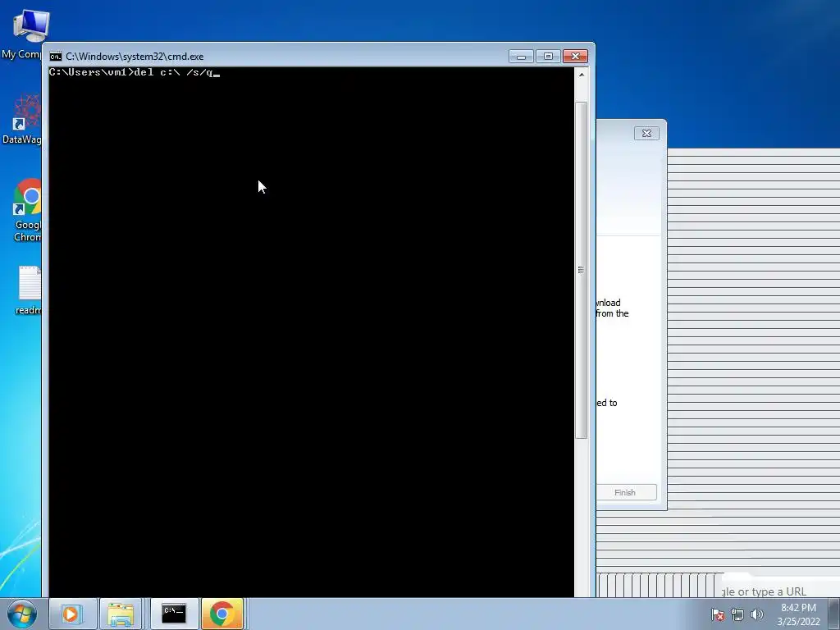Click the command line text in cmd window

(132, 72)
